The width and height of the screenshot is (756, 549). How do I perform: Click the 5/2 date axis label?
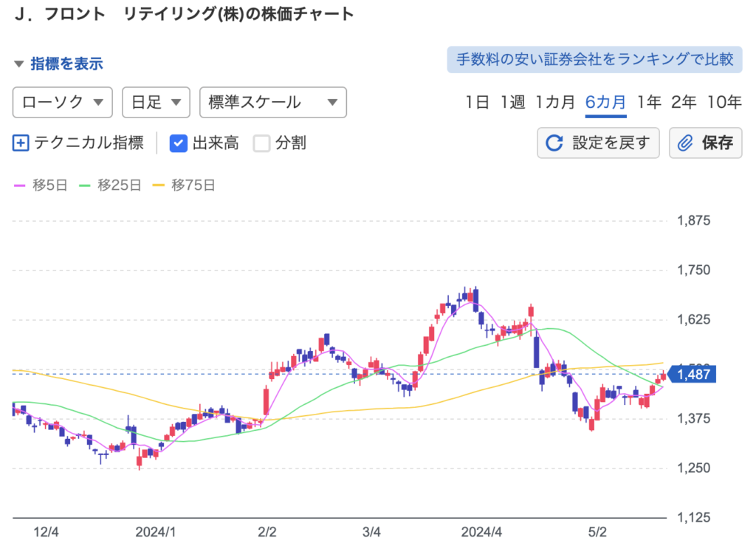(x=597, y=532)
